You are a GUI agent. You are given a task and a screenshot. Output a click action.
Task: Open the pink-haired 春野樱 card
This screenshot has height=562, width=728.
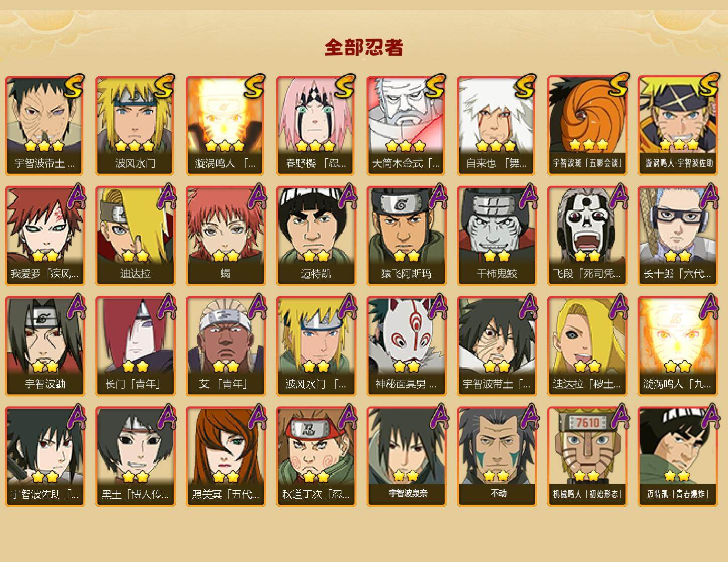click(x=316, y=125)
